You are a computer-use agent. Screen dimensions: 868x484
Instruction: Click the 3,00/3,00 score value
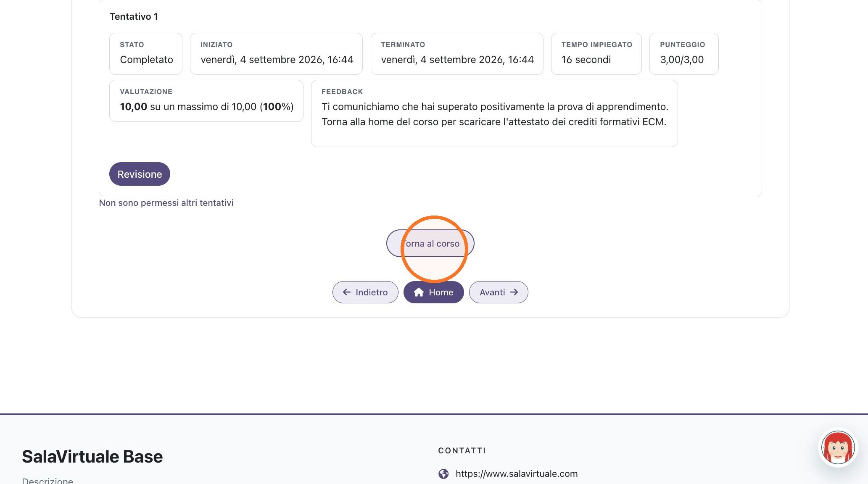pos(682,60)
